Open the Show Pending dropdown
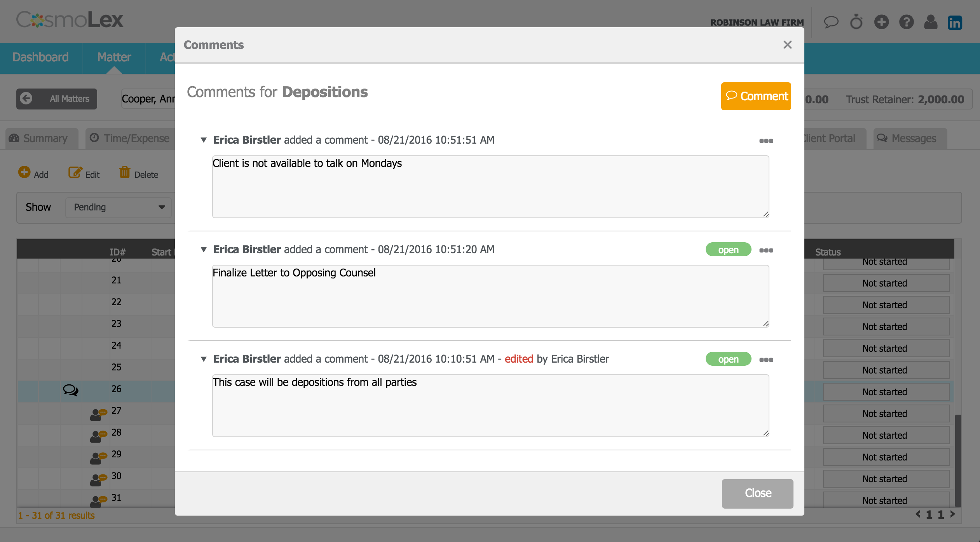 119,207
